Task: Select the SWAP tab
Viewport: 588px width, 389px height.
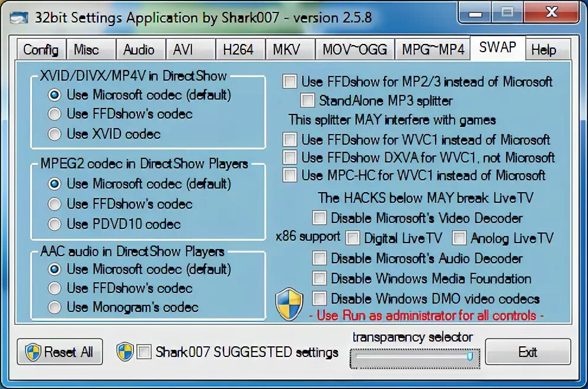Action: pos(498,47)
